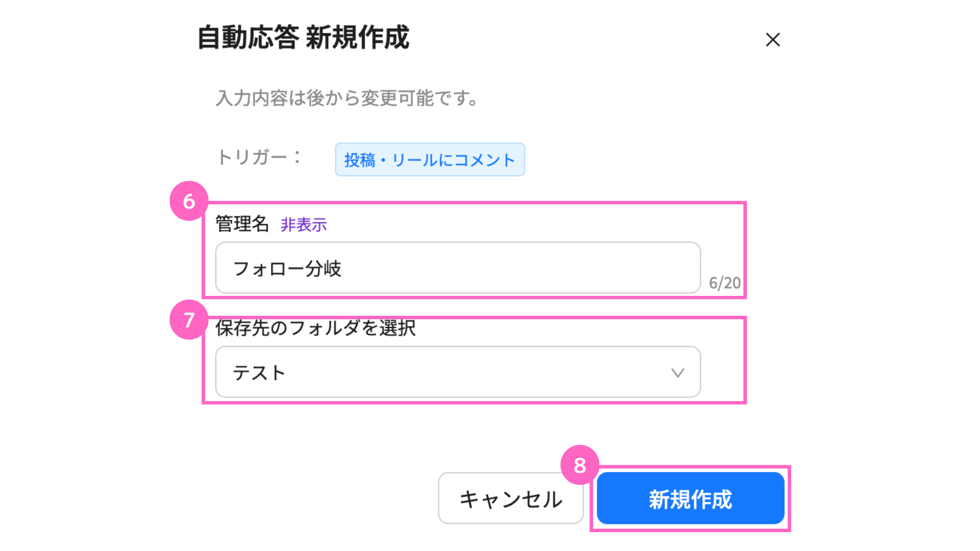Viewport: 980px width, 551px height.
Task: Click the 投稿・リールにコメント trigger tag
Action: [430, 160]
